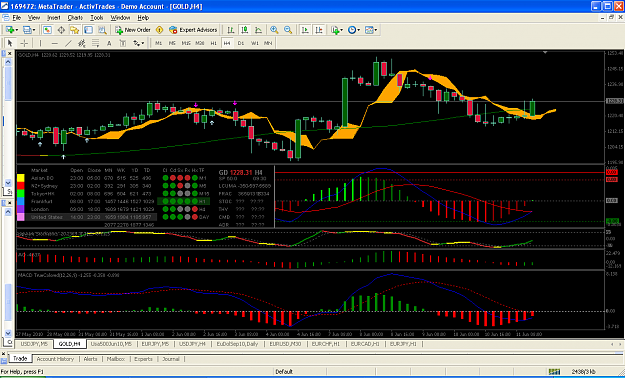Open the Account History terminal tab
Image resolution: width=625 pixels, height=378 pixels.
[55, 359]
